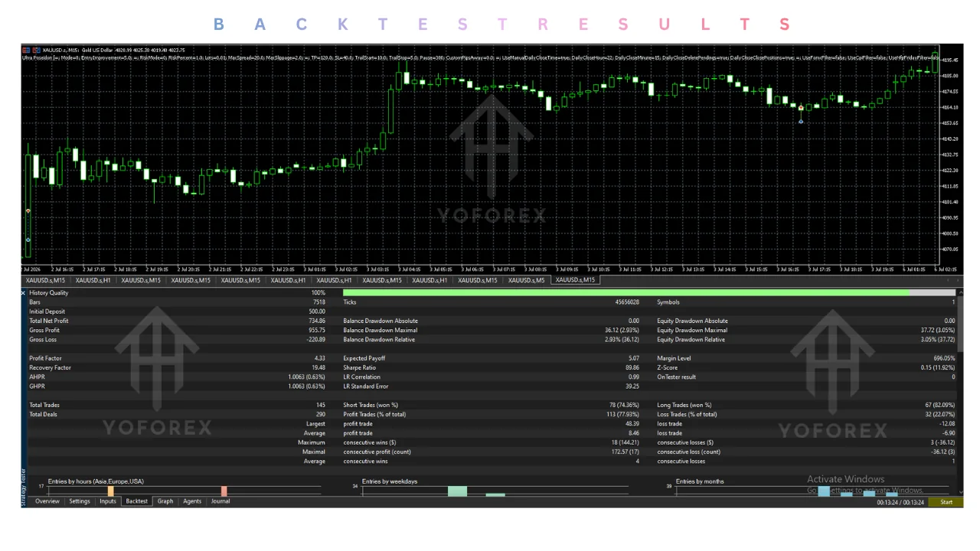Open the Settings tab of the tester
Screen dimensions: 980x551
80,501
